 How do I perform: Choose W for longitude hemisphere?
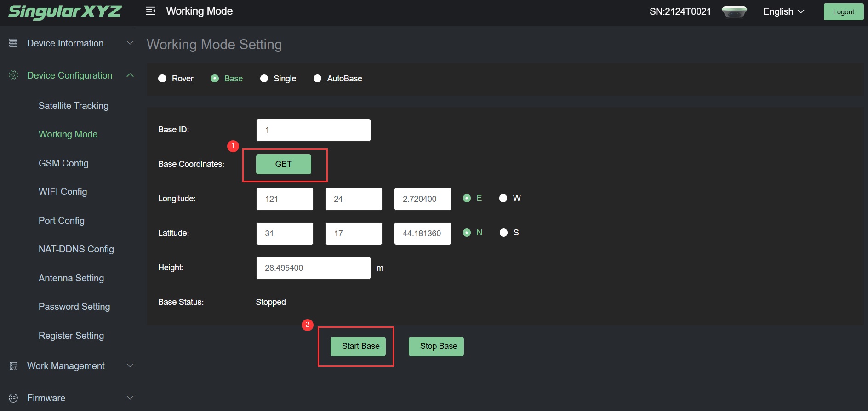coord(503,198)
